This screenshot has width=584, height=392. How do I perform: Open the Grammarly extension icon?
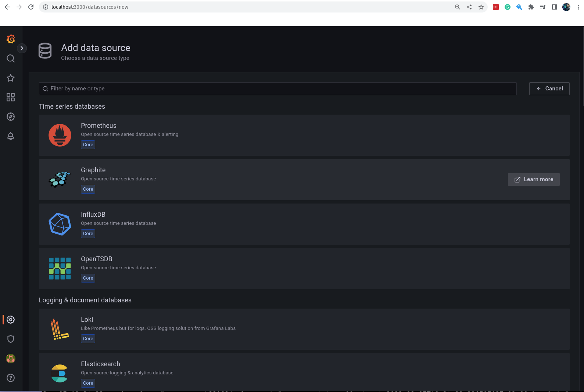coord(508,7)
